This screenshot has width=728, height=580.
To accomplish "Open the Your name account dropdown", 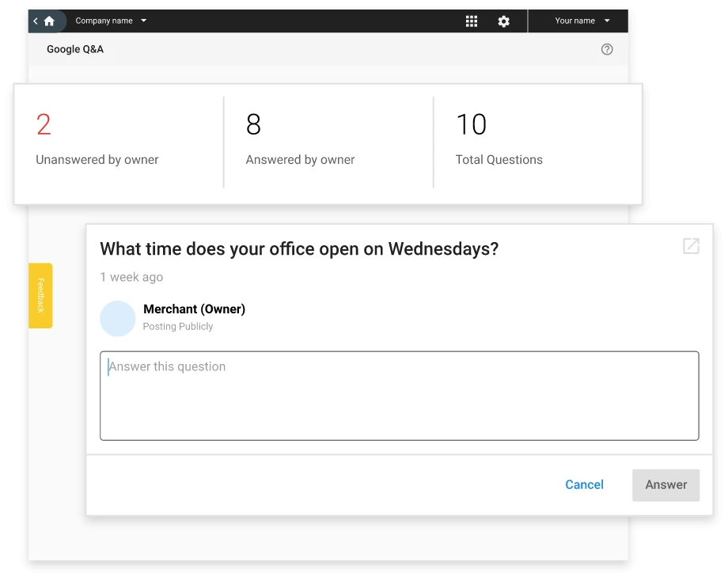I will coord(582,21).
